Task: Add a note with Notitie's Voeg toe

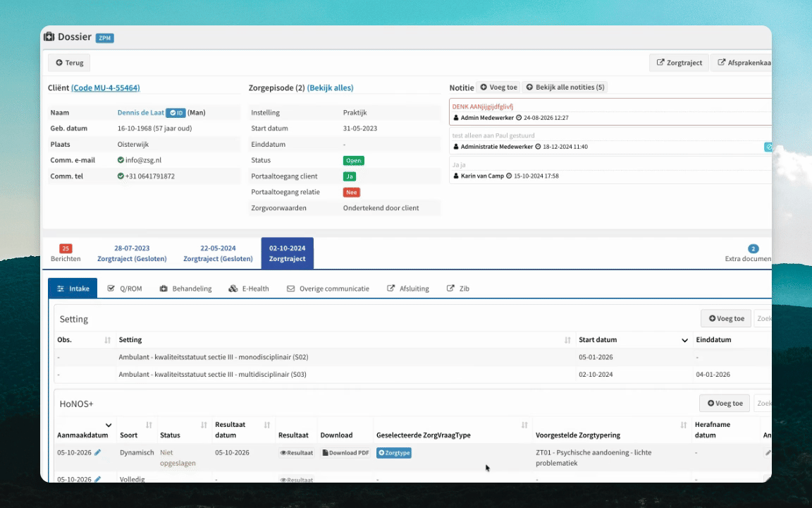Action: coord(498,87)
